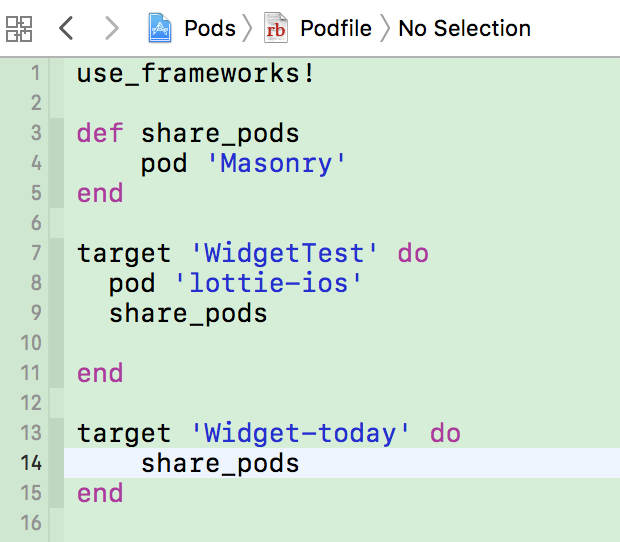
Task: Click the final end keyword on line 15
Action: coord(100,493)
